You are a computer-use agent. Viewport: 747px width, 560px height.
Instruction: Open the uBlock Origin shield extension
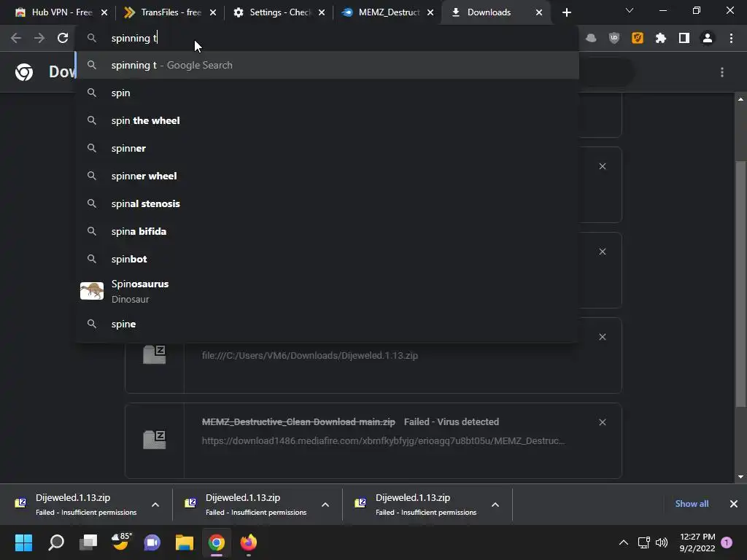614,38
